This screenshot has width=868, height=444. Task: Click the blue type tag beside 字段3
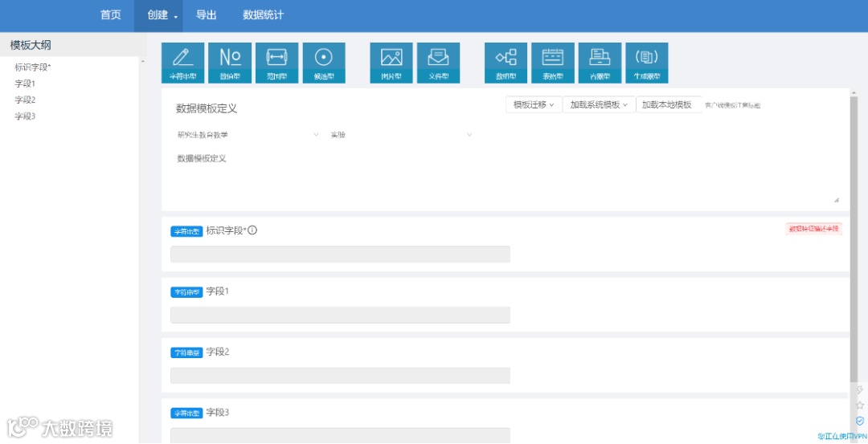186,413
